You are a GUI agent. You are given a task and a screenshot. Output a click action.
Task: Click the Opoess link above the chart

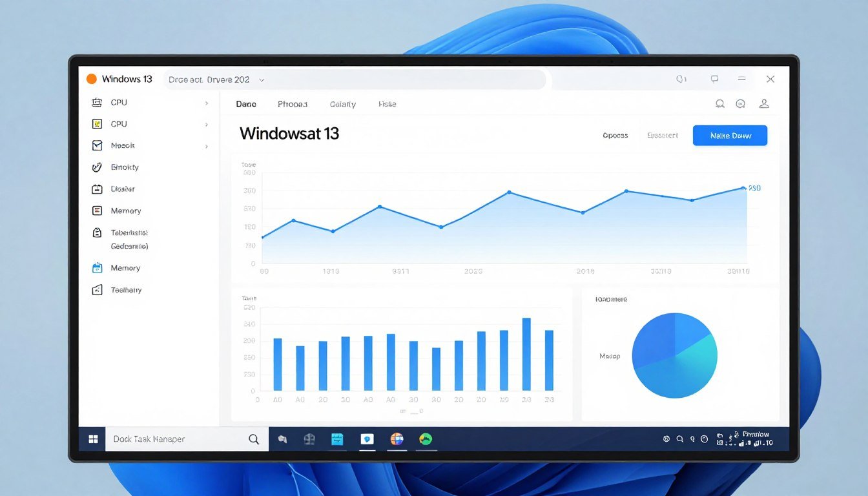pyautogui.click(x=615, y=136)
